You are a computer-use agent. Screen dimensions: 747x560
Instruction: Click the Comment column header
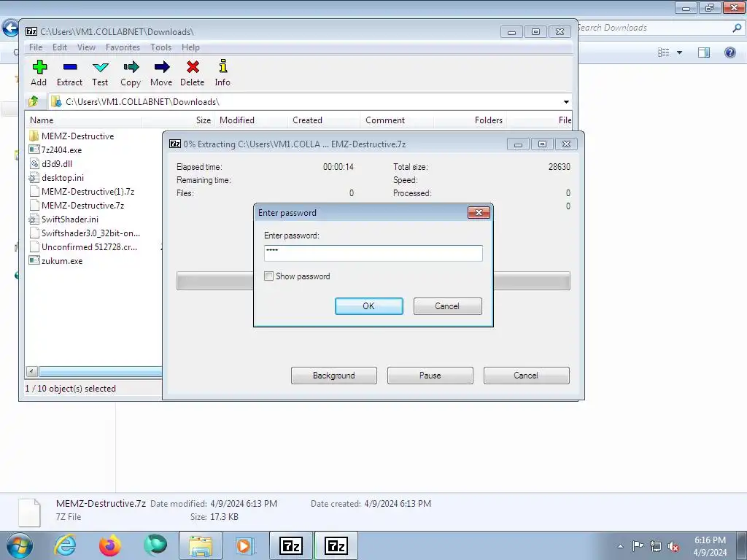click(x=397, y=120)
